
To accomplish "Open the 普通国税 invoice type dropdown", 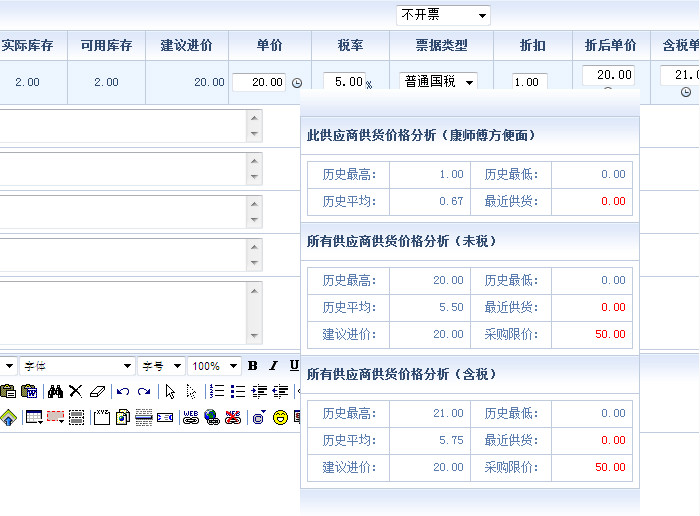I will coord(438,82).
